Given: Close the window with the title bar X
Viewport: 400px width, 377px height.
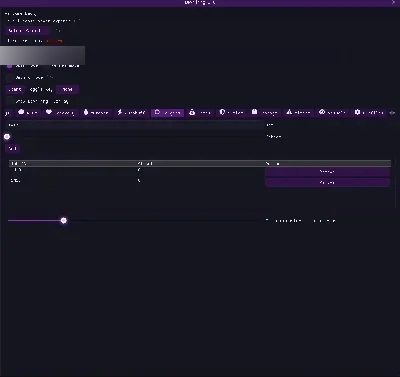Looking at the screenshot, I should pos(394,2).
